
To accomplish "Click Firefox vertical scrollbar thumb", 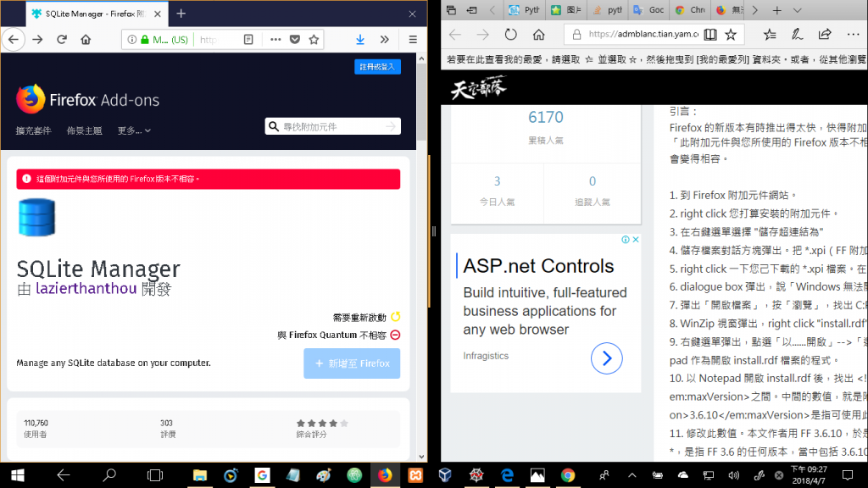I will click(422, 103).
